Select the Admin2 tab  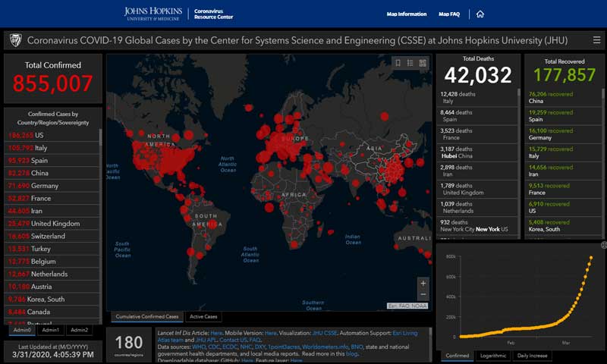(x=79, y=330)
